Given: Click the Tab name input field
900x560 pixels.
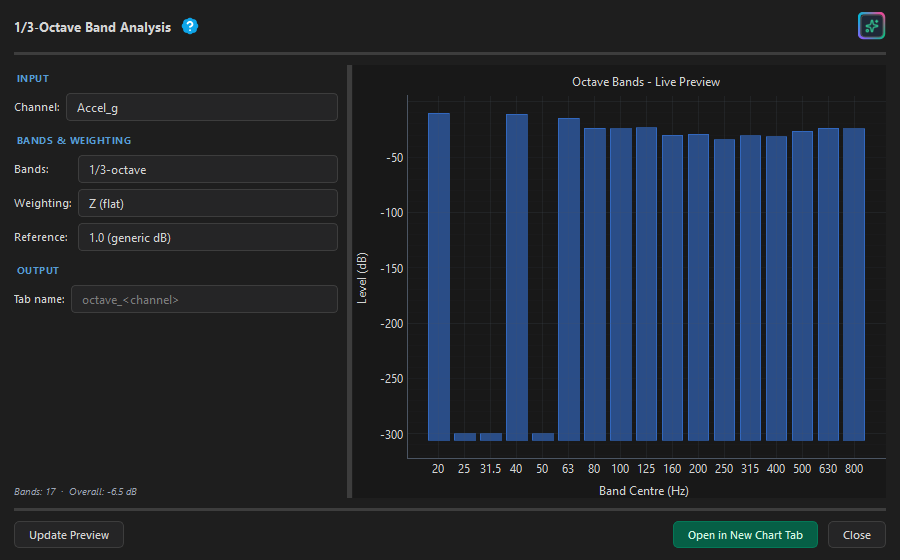Looking at the screenshot, I should [204, 300].
